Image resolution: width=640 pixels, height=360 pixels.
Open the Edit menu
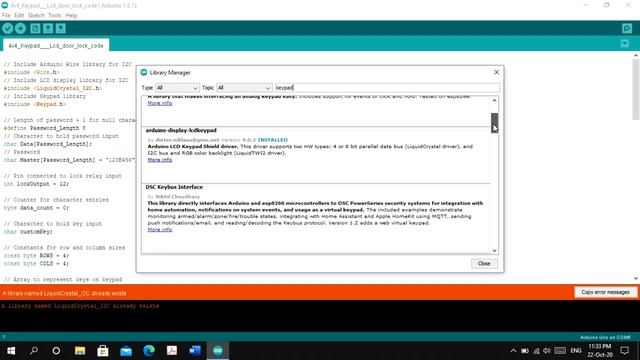click(x=19, y=16)
